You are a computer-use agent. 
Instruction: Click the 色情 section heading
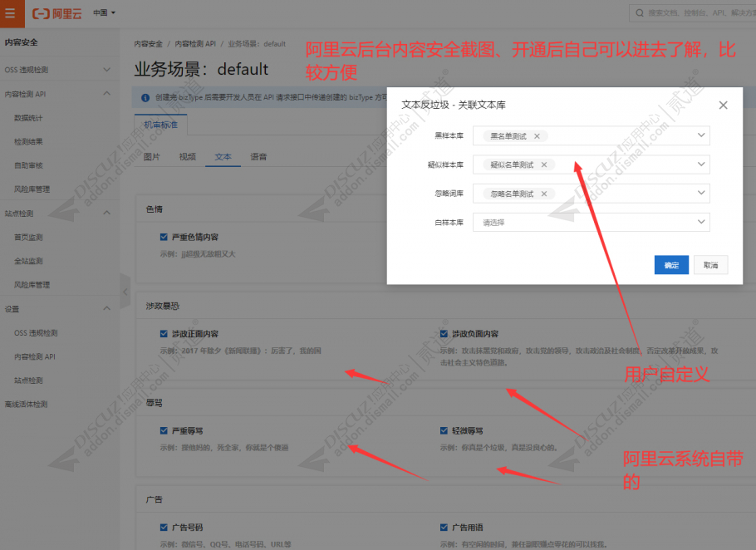(155, 209)
